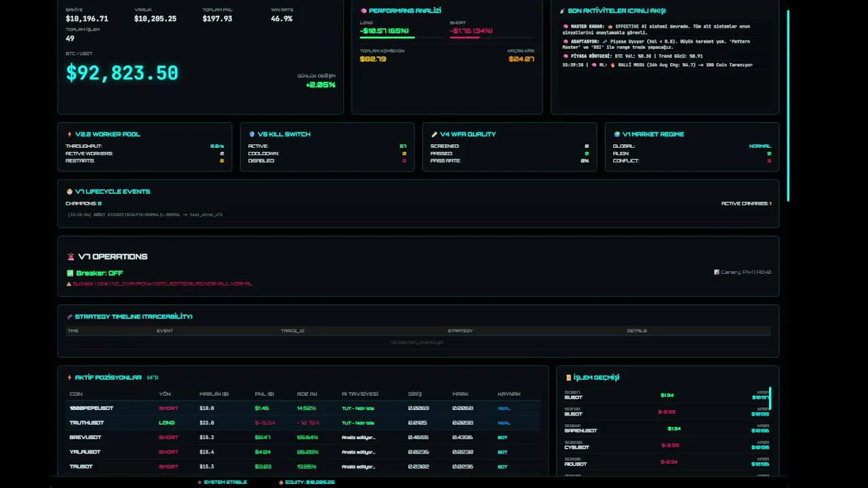This screenshot has width=868, height=488.
Task: Click the icon beside V7 Lifecycle Events
Action: pyautogui.click(x=70, y=192)
